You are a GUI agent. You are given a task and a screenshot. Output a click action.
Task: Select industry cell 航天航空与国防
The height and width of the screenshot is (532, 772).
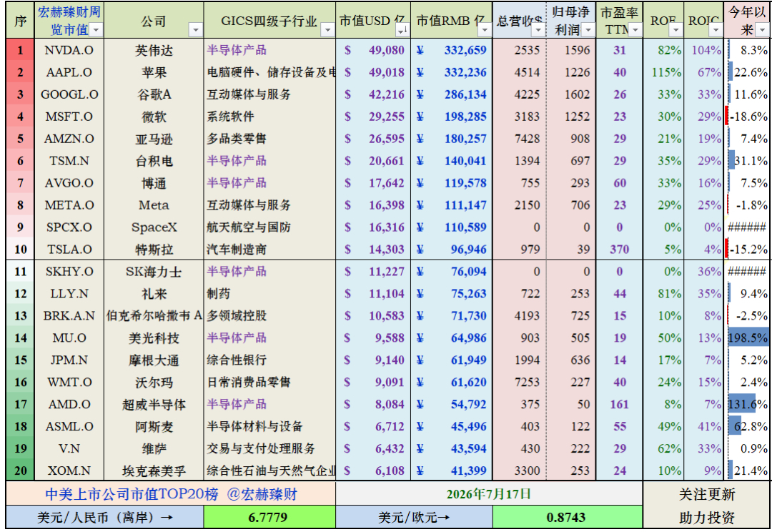click(269, 227)
